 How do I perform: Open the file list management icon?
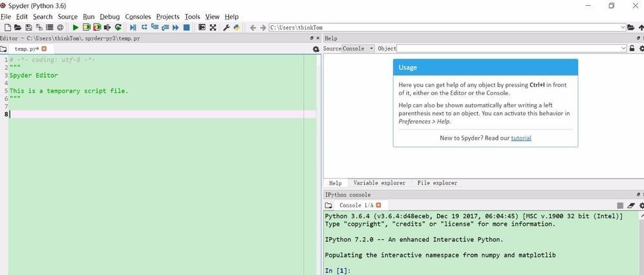coord(50,28)
